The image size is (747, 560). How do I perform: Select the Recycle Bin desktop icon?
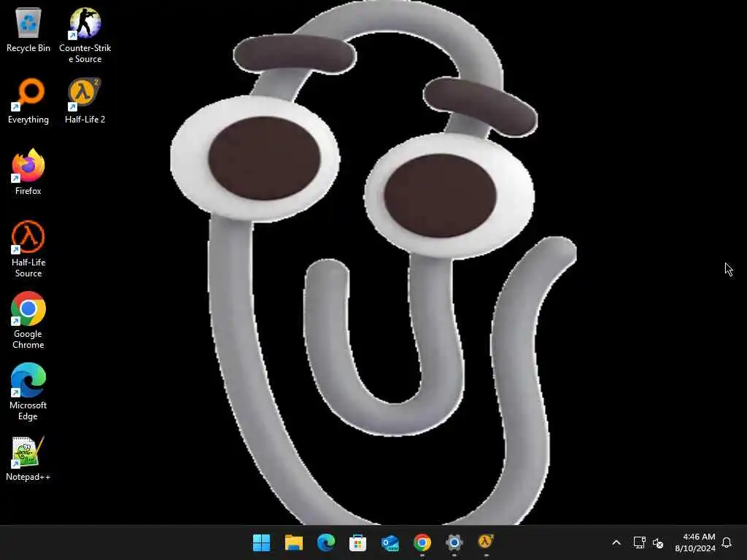(x=28, y=29)
